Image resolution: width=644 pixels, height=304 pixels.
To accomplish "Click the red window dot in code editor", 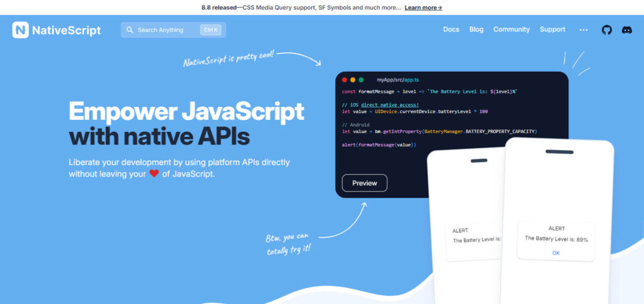I will tap(344, 80).
